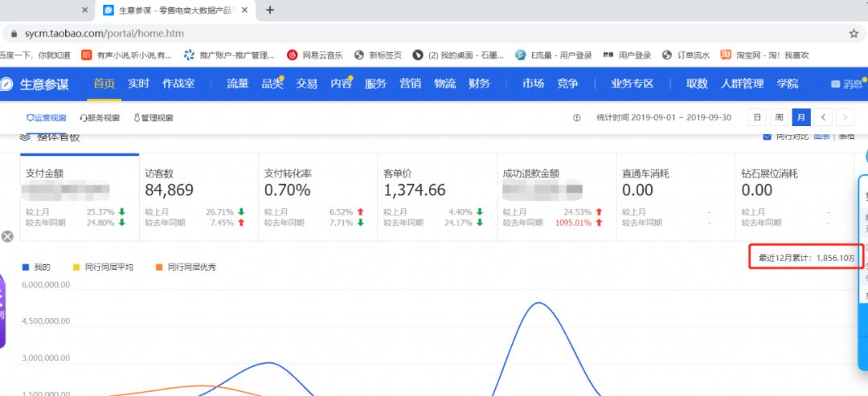Switch to the 服务视窗 tab
Screen dimensions: 868x396
[100, 118]
